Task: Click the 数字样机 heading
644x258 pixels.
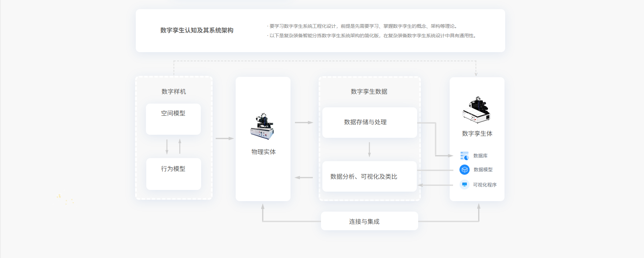Action: pos(174,91)
